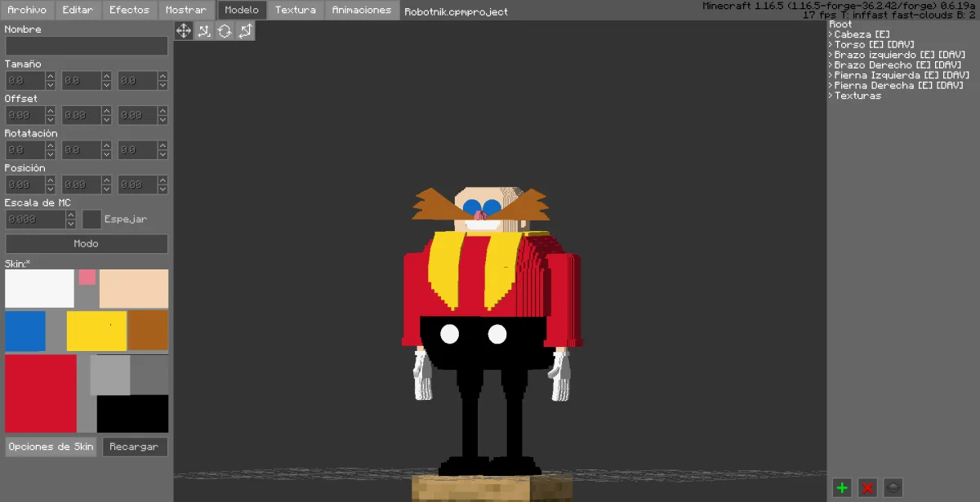This screenshot has height=502, width=980.
Task: Increase the first Tamaño value with up arrow
Action: [50, 77]
